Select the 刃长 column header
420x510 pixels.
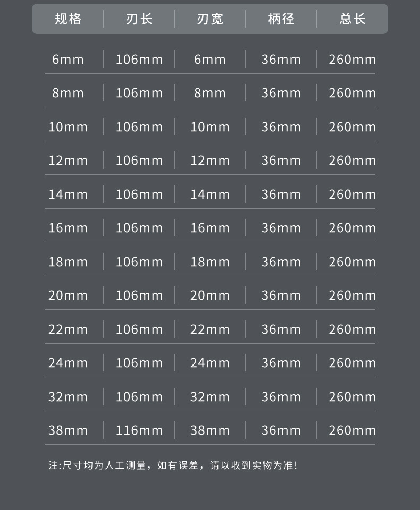pyautogui.click(x=139, y=20)
